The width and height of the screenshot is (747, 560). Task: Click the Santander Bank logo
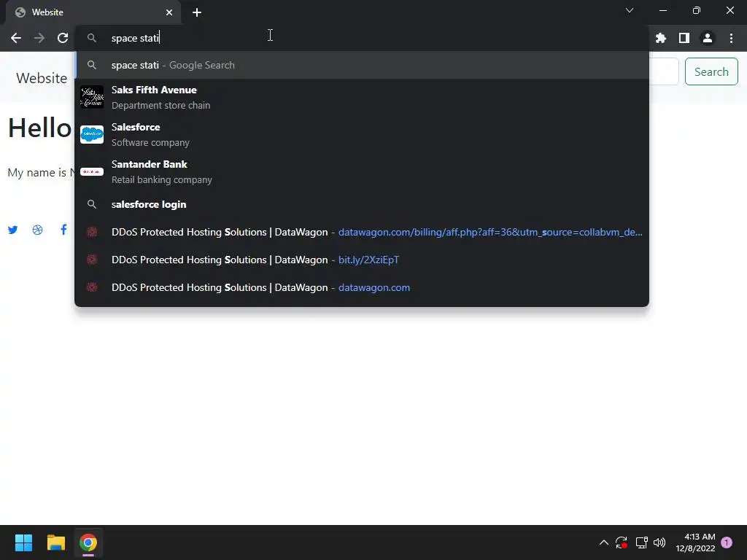(x=92, y=171)
